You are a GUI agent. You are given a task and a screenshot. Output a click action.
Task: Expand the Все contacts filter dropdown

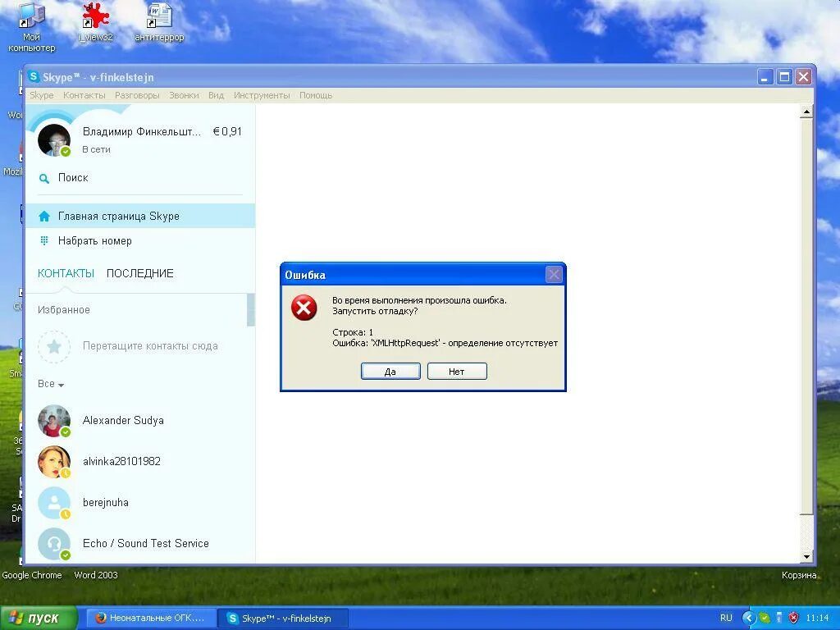(51, 384)
